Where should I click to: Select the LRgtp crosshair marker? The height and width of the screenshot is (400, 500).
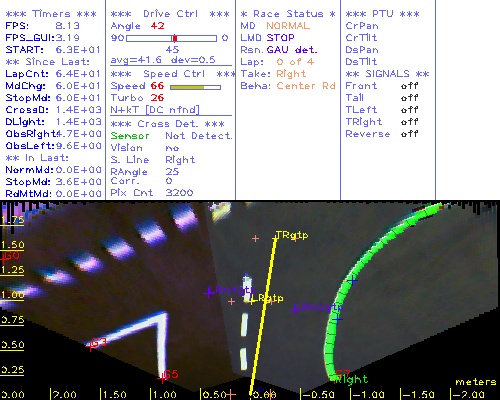(x=252, y=301)
